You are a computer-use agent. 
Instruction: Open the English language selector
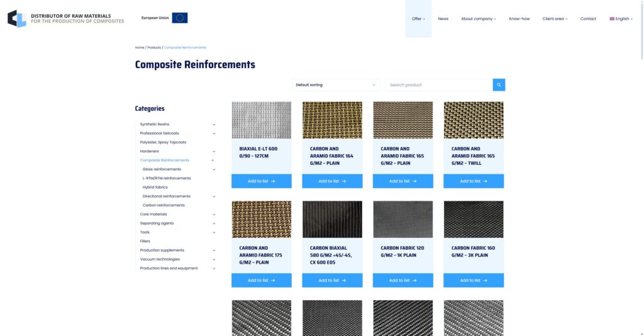click(621, 19)
